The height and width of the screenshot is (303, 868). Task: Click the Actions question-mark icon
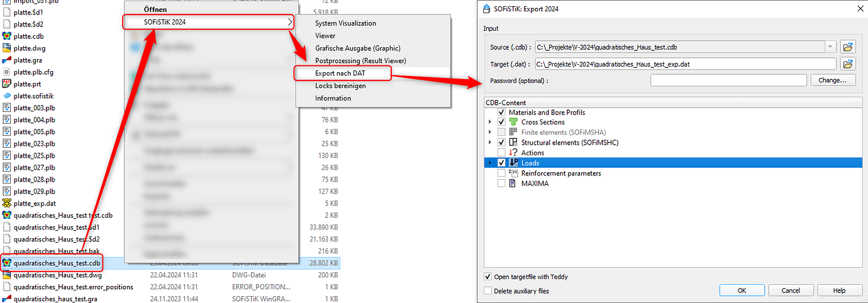tap(513, 152)
